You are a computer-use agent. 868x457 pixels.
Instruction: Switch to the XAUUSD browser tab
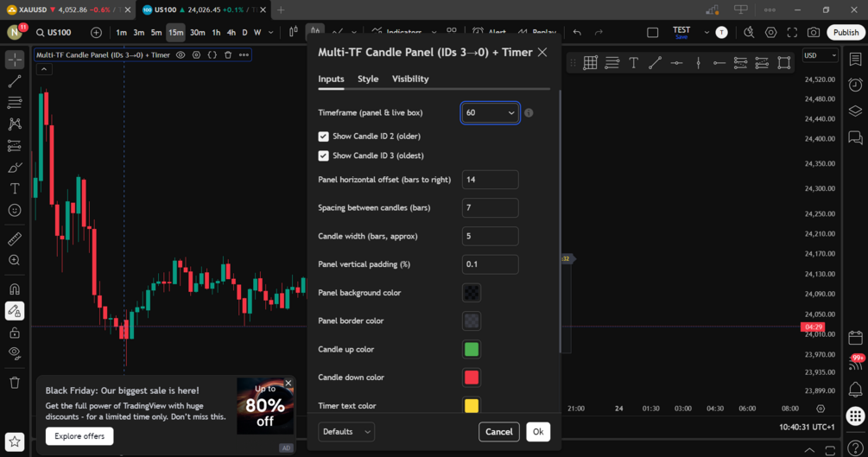(x=69, y=10)
